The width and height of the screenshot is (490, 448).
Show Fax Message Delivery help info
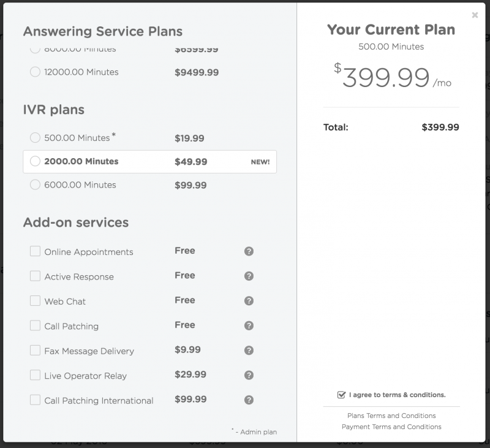coord(249,351)
